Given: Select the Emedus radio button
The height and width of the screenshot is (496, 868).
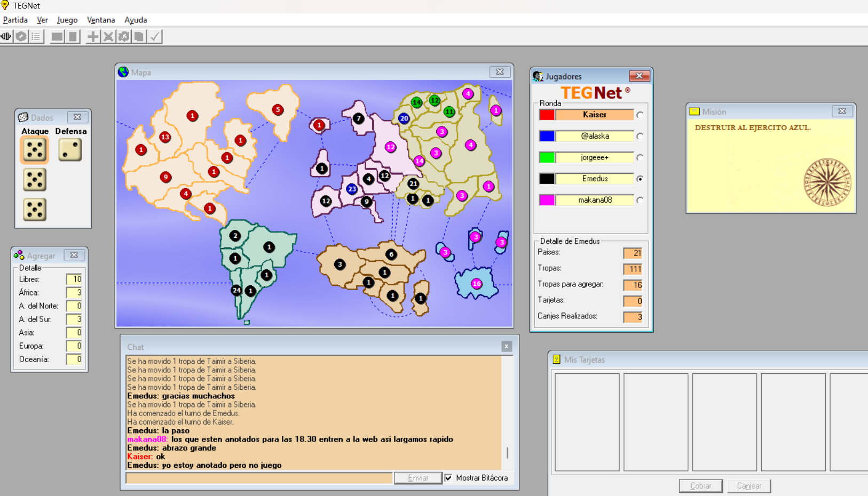Looking at the screenshot, I should tap(640, 179).
